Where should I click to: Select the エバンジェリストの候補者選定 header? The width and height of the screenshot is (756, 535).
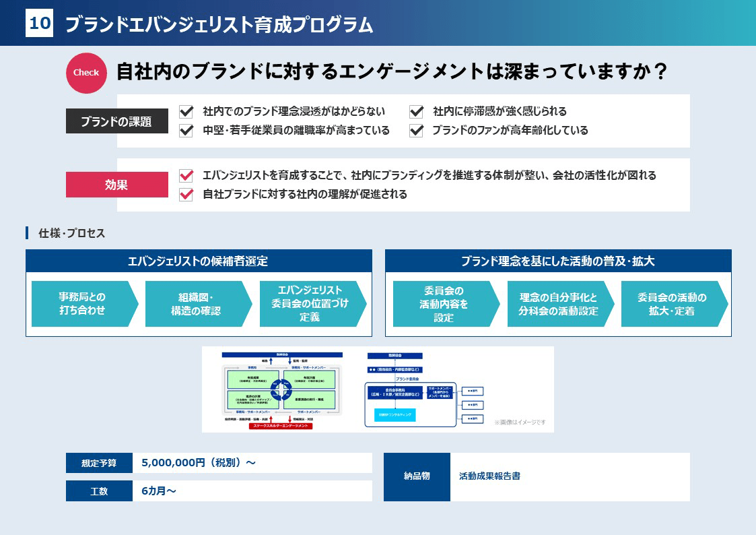pos(199,261)
